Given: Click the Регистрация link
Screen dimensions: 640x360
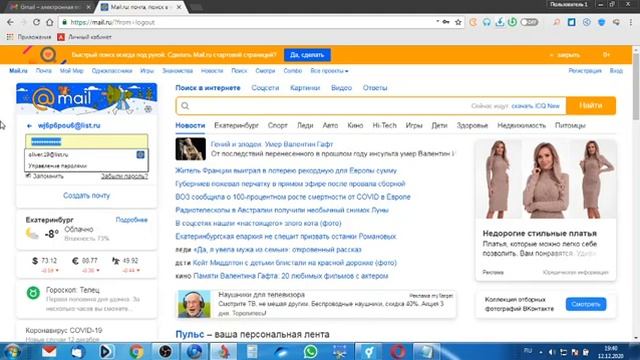Looking at the screenshot, I should click(585, 71).
